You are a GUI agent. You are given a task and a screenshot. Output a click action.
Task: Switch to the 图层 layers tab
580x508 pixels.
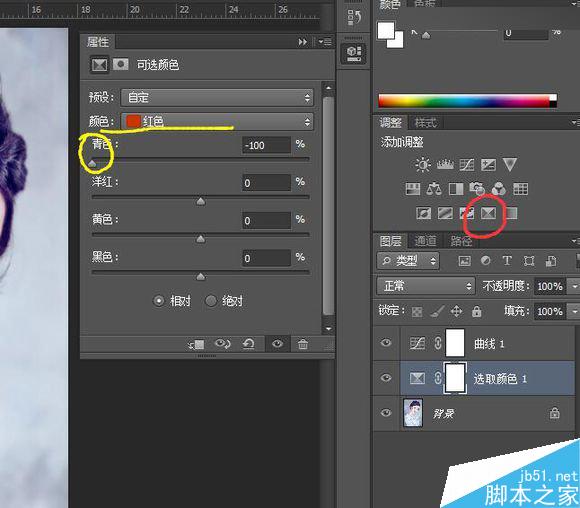390,242
